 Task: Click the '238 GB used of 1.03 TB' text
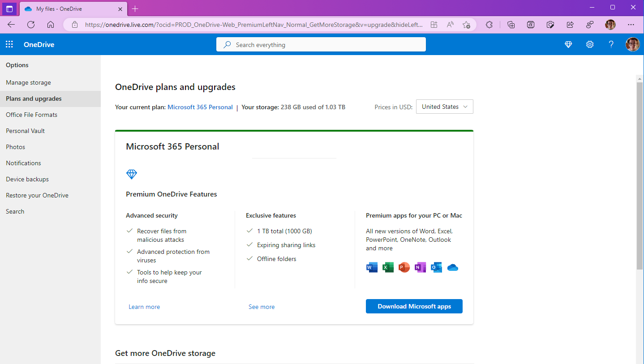(313, 107)
